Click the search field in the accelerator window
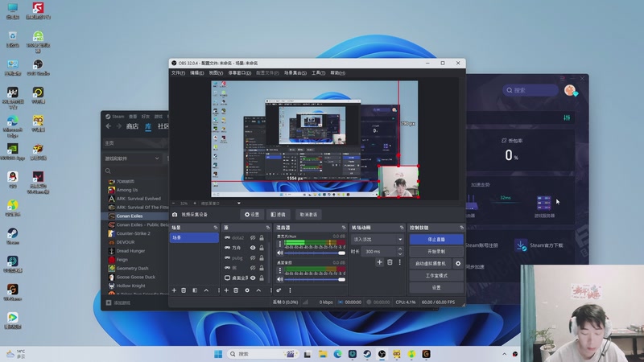Image resolution: width=644 pixels, height=362 pixels. pos(530,90)
